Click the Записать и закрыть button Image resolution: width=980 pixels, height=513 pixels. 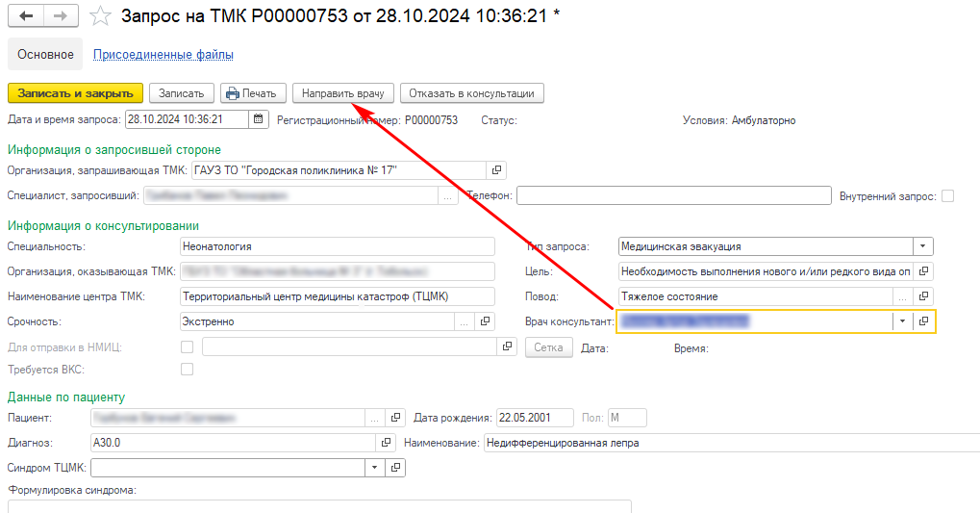(x=75, y=93)
